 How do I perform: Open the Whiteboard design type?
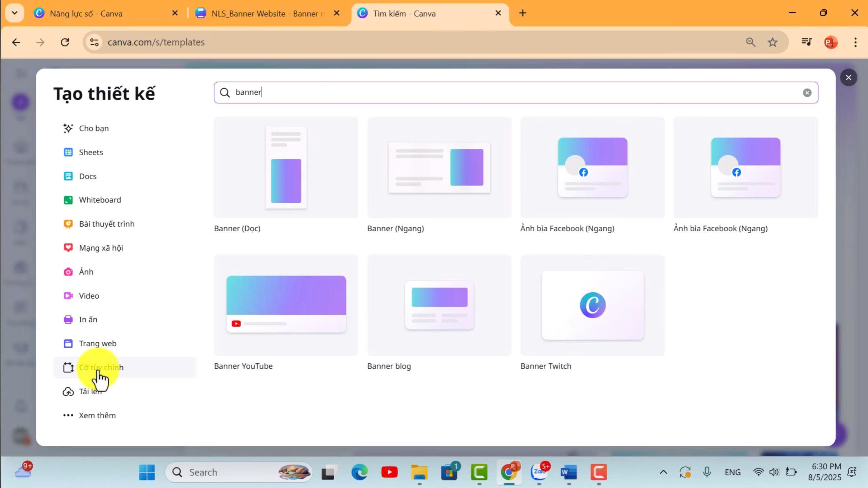[99, 200]
